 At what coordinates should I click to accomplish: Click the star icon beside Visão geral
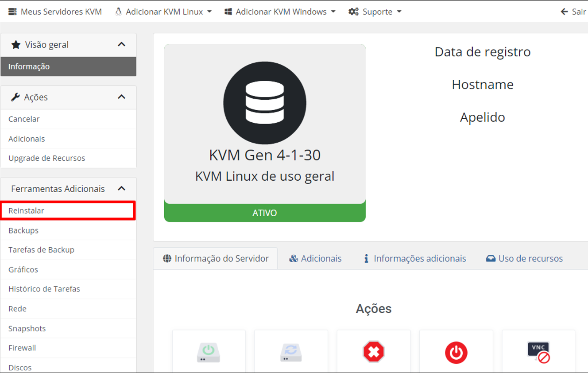16,45
